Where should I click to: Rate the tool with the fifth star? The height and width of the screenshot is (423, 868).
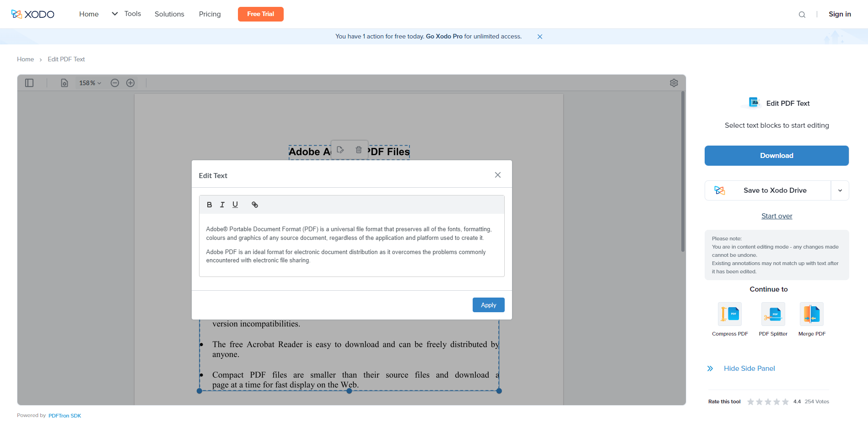point(785,402)
